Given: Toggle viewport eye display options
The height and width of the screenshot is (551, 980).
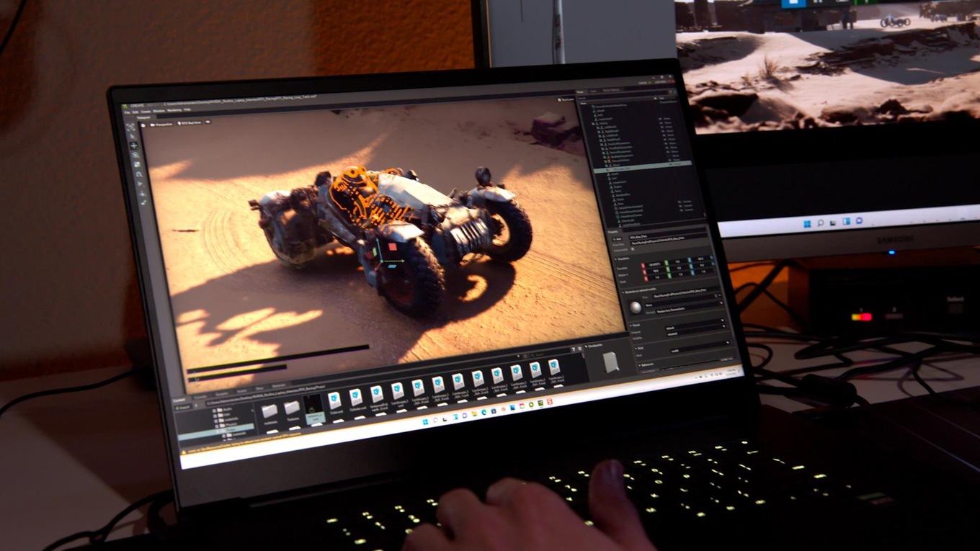Looking at the screenshot, I should pos(208,122).
